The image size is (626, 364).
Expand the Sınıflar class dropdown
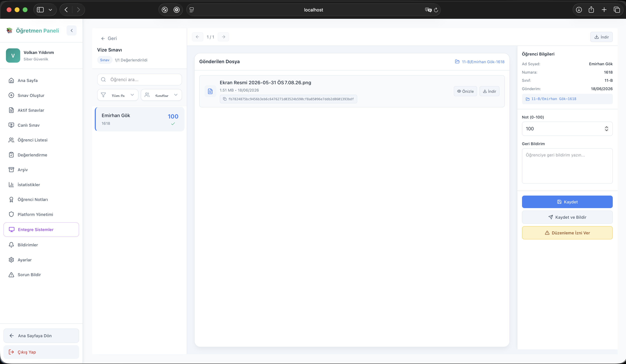tap(161, 95)
